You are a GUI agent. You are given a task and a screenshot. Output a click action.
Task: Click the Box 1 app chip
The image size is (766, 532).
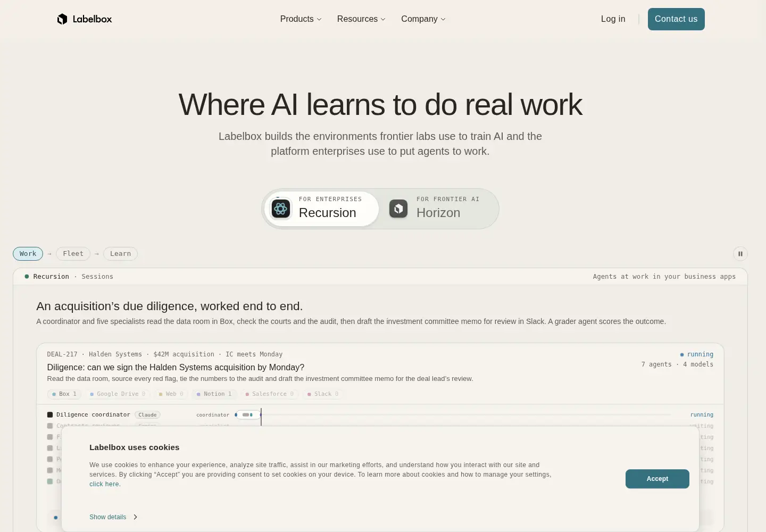pyautogui.click(x=64, y=394)
